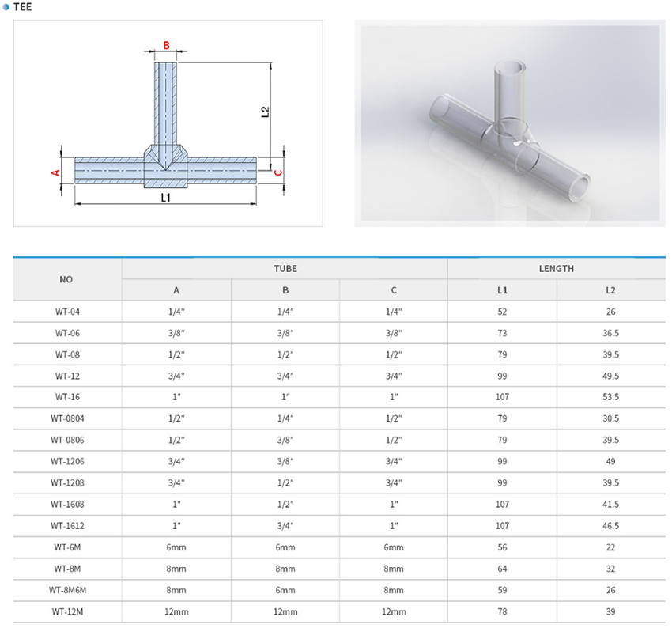Select the WT-1208 part number
This screenshot has height=628, width=672.
click(67, 482)
